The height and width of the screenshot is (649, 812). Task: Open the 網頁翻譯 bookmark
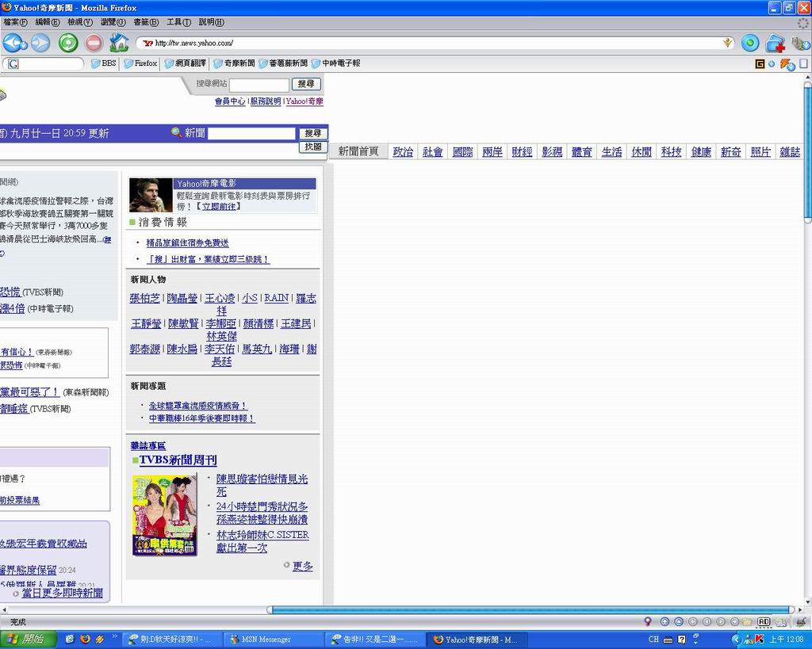tap(186, 63)
